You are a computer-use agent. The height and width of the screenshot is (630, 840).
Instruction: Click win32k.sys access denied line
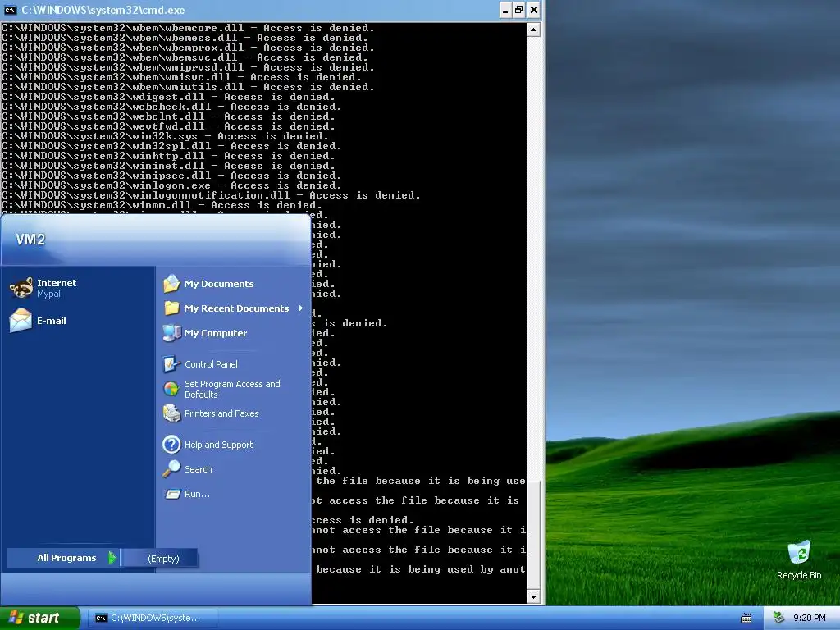pos(165,136)
